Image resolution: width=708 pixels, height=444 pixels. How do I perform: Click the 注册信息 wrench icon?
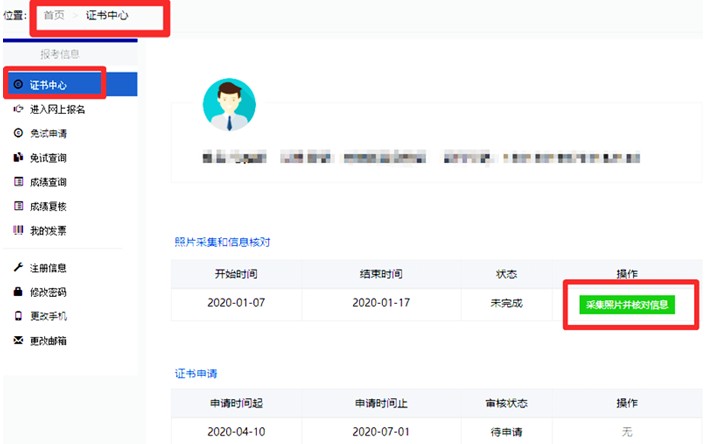pyautogui.click(x=18, y=268)
